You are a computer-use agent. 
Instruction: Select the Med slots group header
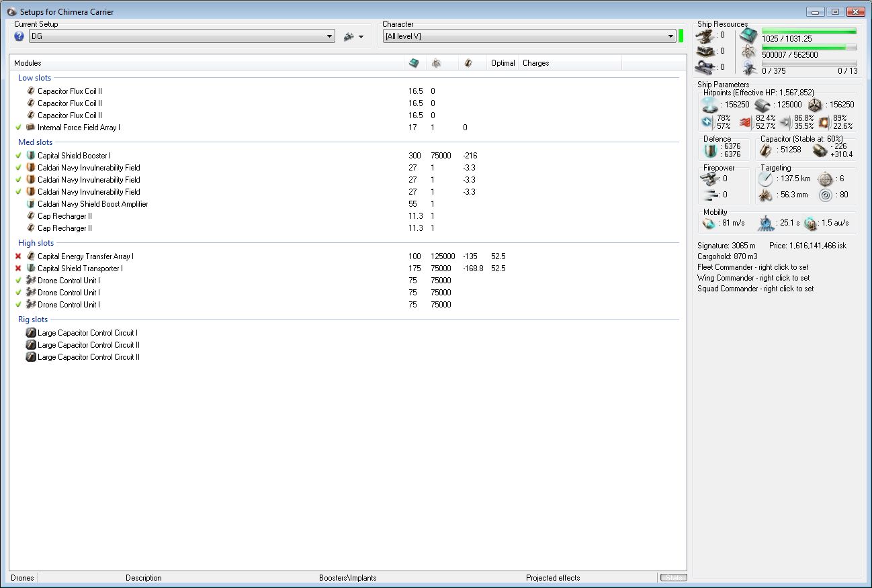[x=35, y=142]
